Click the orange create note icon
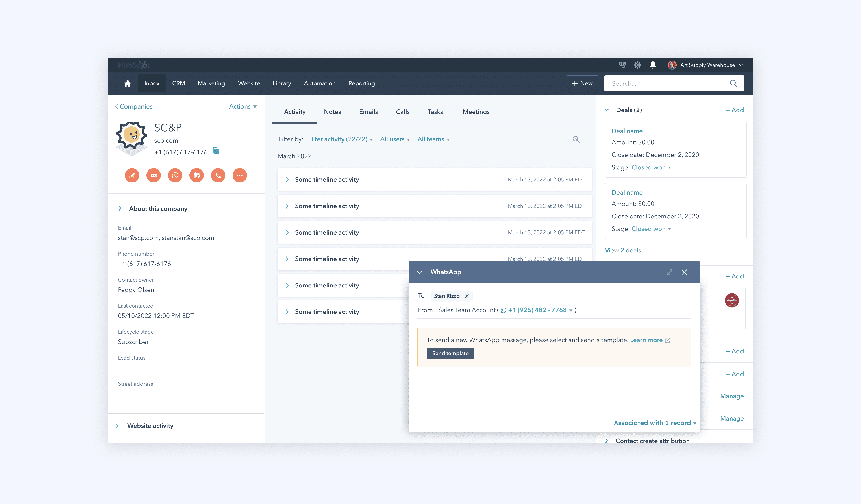Viewport: 861px width, 504px height. tap(132, 176)
